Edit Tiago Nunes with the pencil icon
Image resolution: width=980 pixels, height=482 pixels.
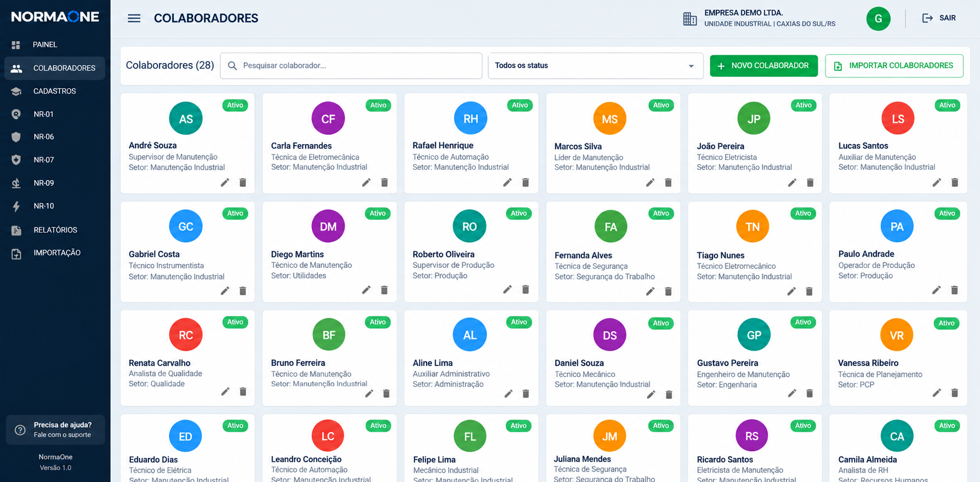click(791, 291)
